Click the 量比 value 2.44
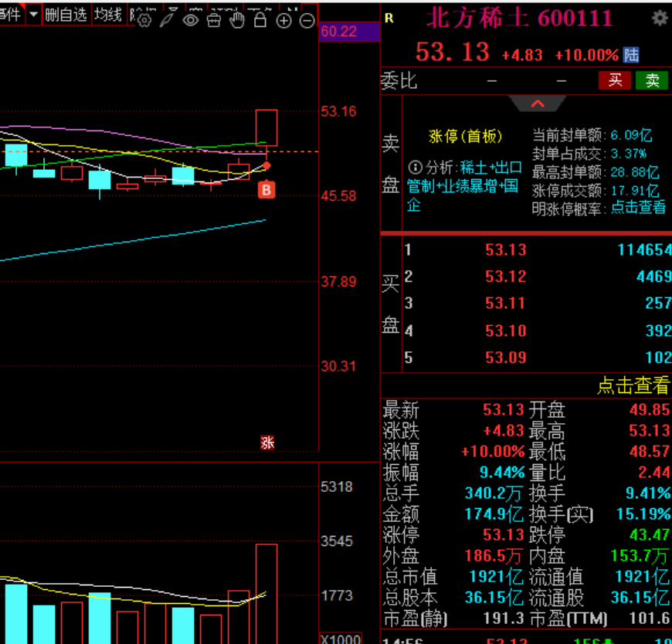Screen dimensions: 672x644 point(654,472)
